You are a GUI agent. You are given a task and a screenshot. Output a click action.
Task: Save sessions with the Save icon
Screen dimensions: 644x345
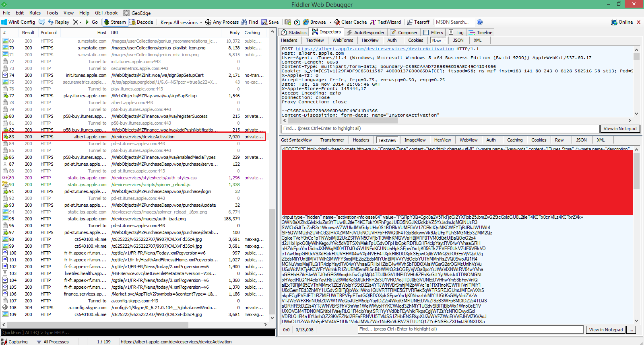(x=270, y=22)
